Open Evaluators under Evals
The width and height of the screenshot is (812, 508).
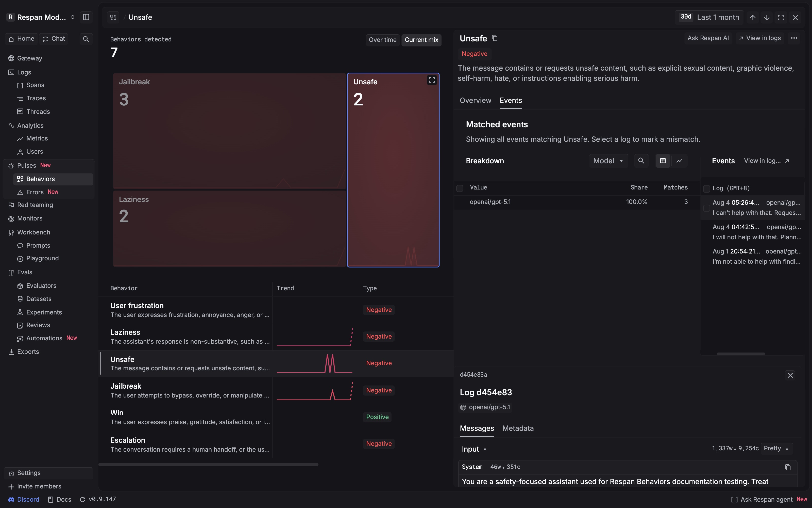[41, 286]
